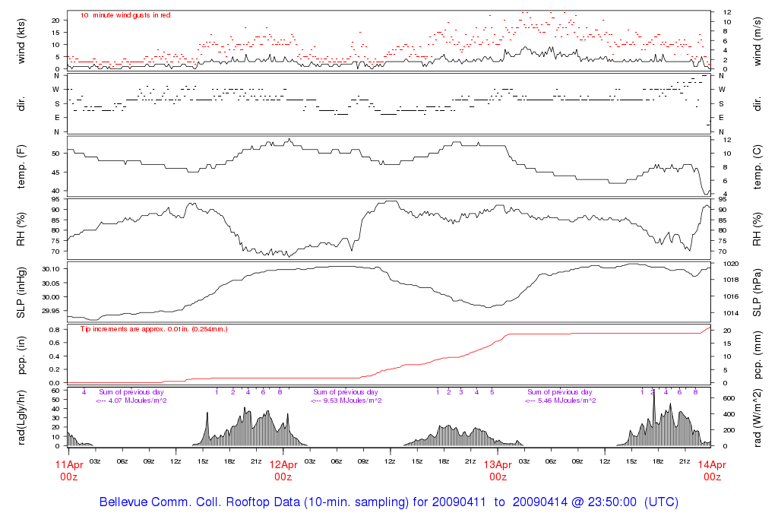The height and width of the screenshot is (532, 778).
Task: Click the 'wind (kts)' axis label
Action: [21, 41]
